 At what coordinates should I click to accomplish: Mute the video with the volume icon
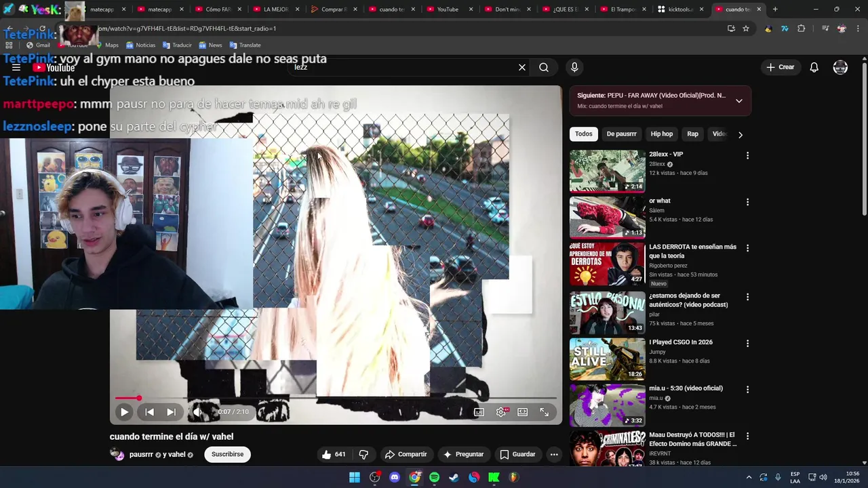(x=197, y=411)
